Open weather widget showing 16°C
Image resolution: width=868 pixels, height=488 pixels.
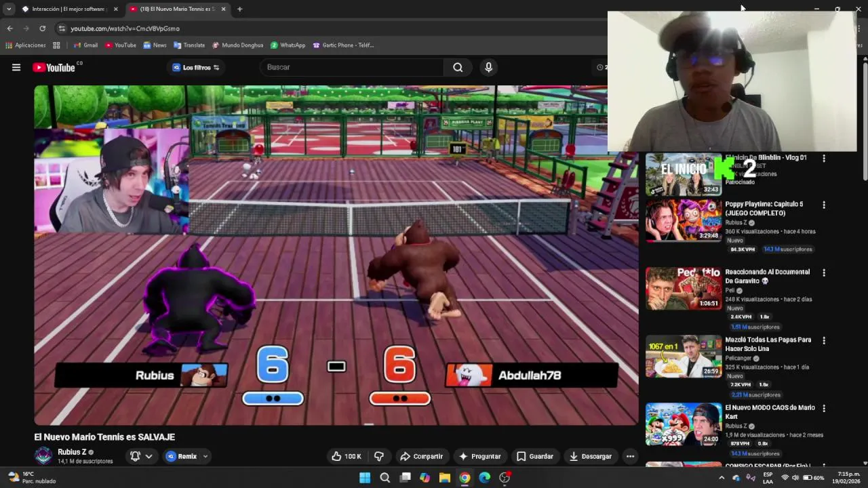coord(31,478)
